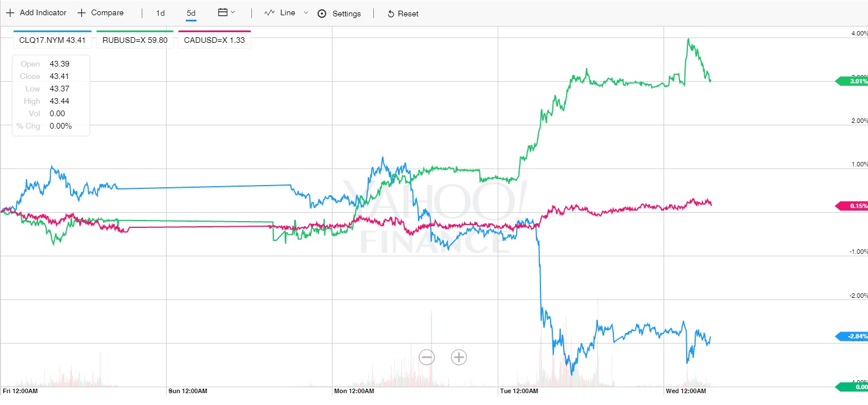The width and height of the screenshot is (868, 405).
Task: Click the green 0.00 volume tag
Action: coord(853,387)
